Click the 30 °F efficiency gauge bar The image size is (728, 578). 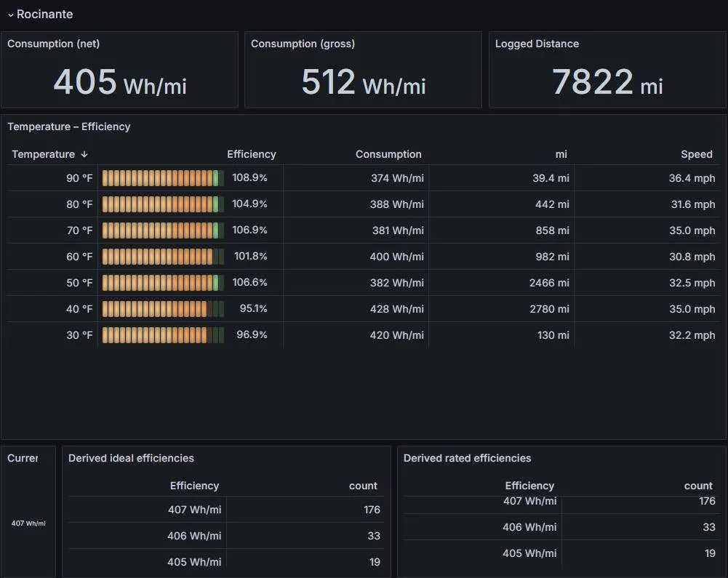163,334
